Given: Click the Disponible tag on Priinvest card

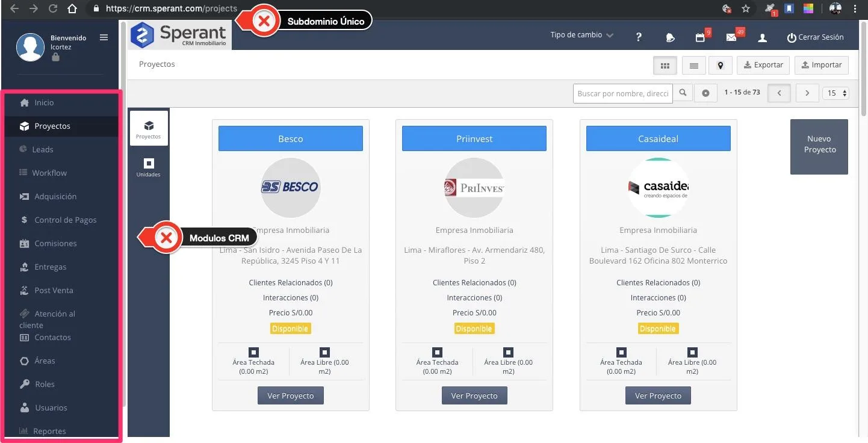Looking at the screenshot, I should coord(474,329).
